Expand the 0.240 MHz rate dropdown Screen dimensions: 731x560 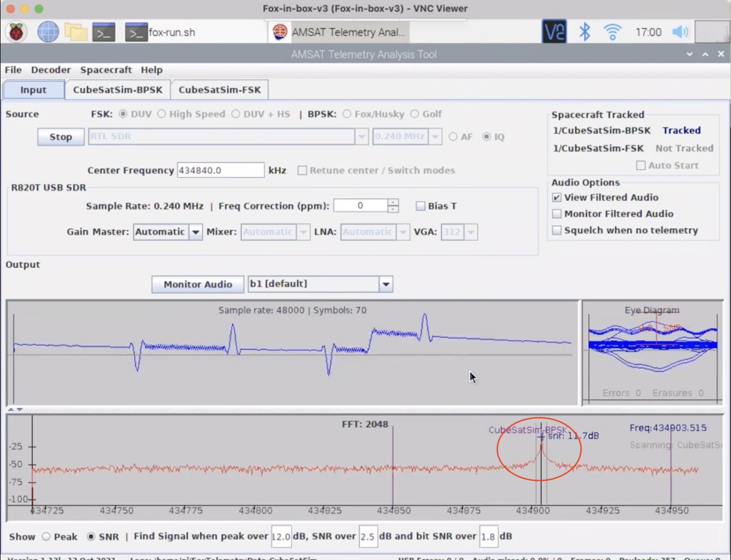(435, 137)
